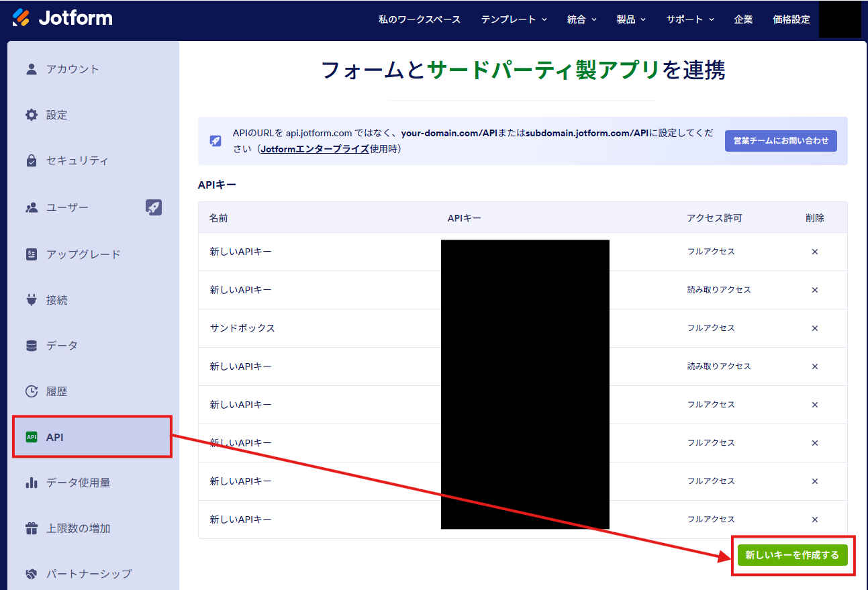Follow the Jotformエンタープライズ link

tap(314, 149)
